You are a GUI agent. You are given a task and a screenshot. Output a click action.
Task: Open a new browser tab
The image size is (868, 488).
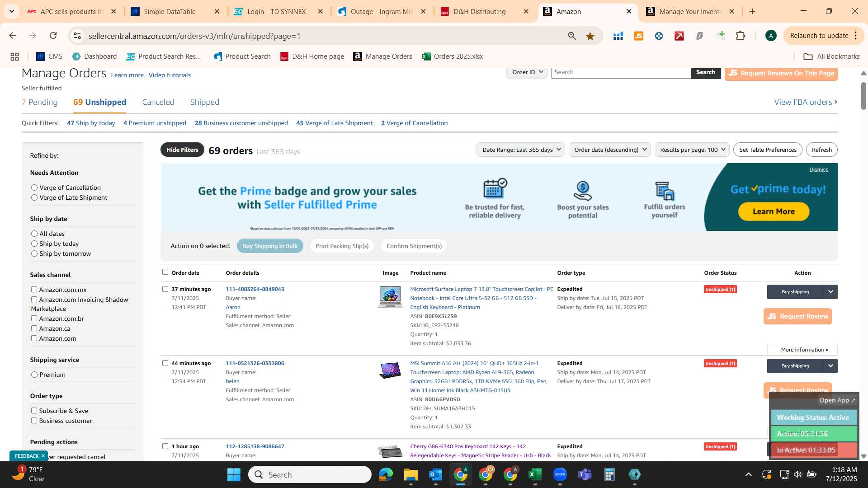(x=752, y=11)
